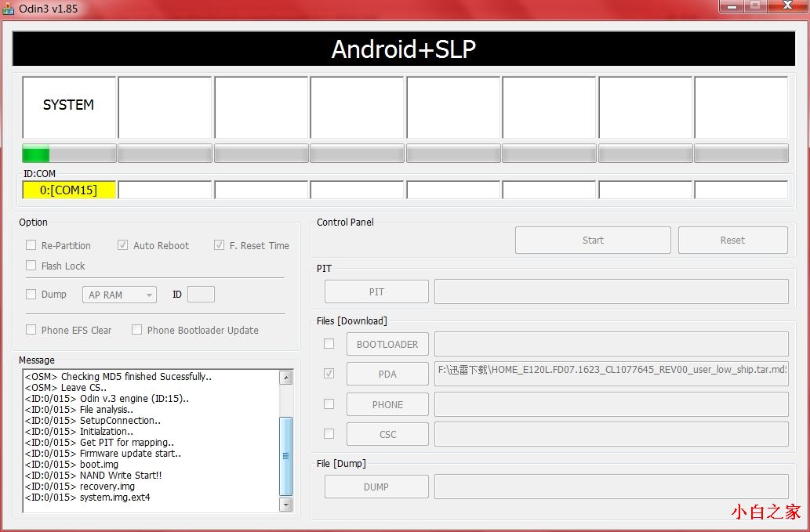Close the Odin3 window

pyautogui.click(x=788, y=6)
